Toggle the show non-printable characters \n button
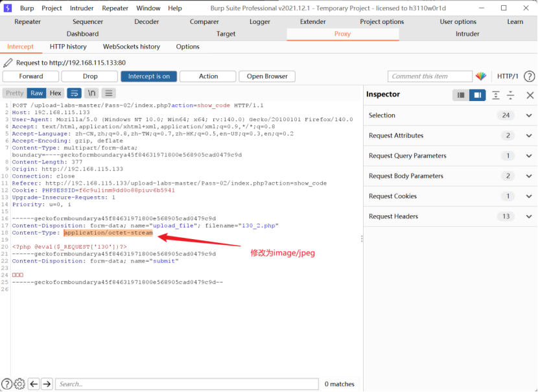538x392 pixels. point(91,93)
